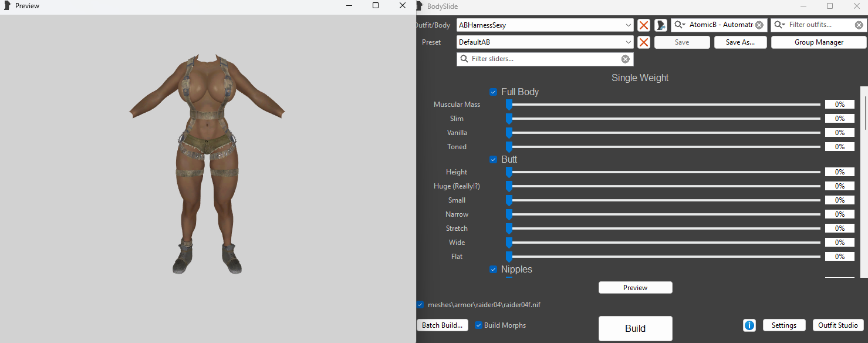Delete the ABHarnessSexy outfit project
Image resolution: width=868 pixels, height=343 pixels.
(x=644, y=25)
